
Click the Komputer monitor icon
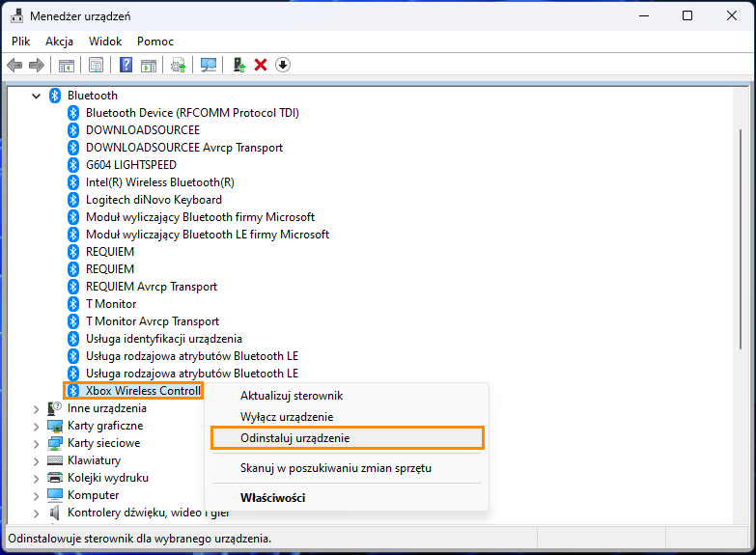pyautogui.click(x=55, y=495)
